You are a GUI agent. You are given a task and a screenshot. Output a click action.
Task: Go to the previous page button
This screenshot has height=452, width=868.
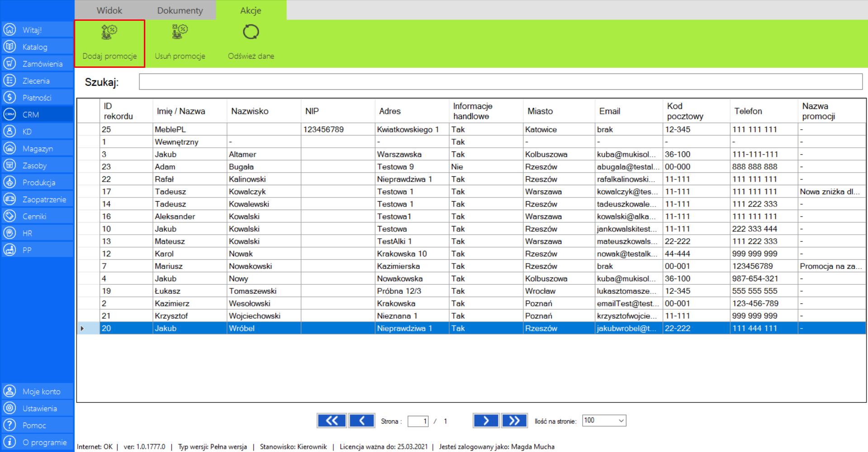click(x=362, y=421)
